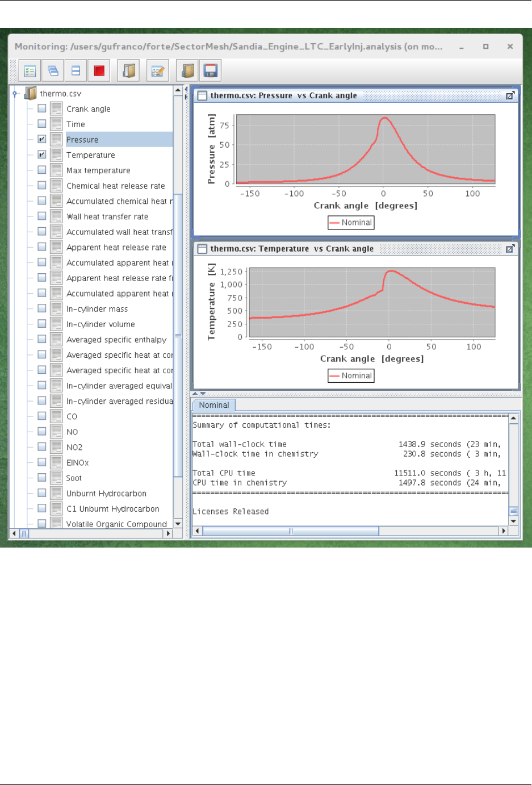Click the tree panel scroll down arrow
Screen dimensions: 532x785
178,524
